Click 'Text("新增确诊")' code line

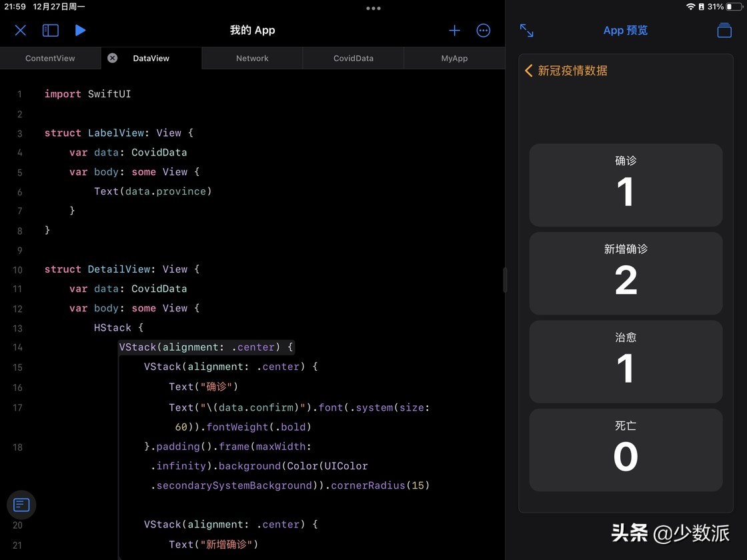click(x=213, y=544)
